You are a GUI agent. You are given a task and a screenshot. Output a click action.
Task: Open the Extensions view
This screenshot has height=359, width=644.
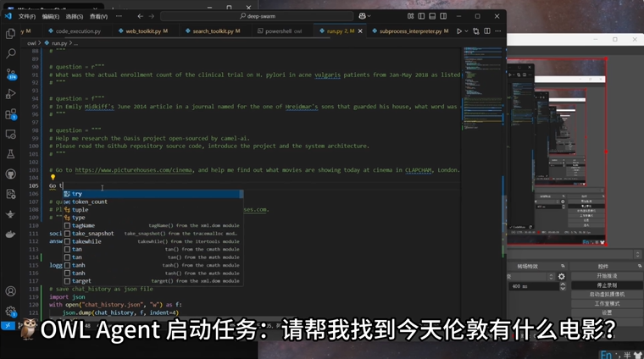coord(11,114)
